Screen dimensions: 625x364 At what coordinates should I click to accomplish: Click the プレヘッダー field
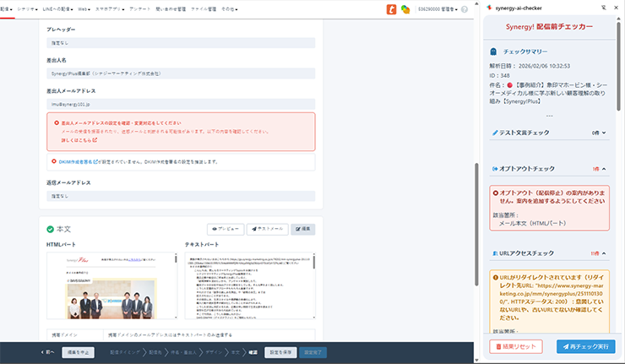[x=181, y=43]
